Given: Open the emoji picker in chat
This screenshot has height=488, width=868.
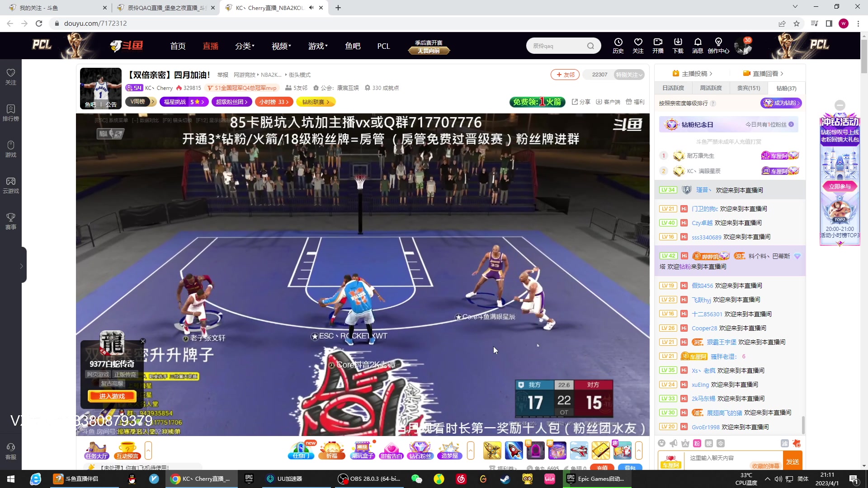Looking at the screenshot, I should point(662,443).
